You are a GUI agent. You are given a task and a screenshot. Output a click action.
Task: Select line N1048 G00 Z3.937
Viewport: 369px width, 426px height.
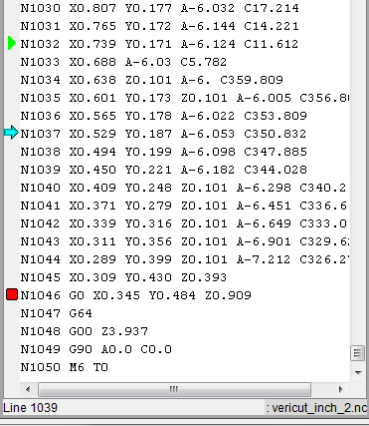[84, 331]
